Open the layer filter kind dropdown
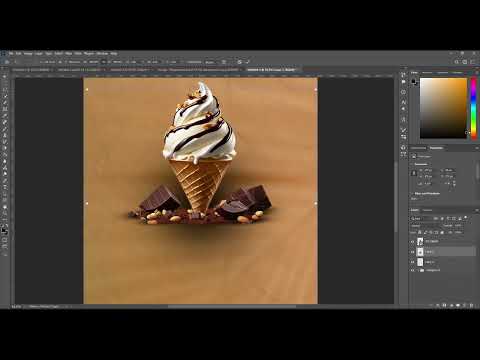The height and width of the screenshot is (360, 480). tap(422, 218)
